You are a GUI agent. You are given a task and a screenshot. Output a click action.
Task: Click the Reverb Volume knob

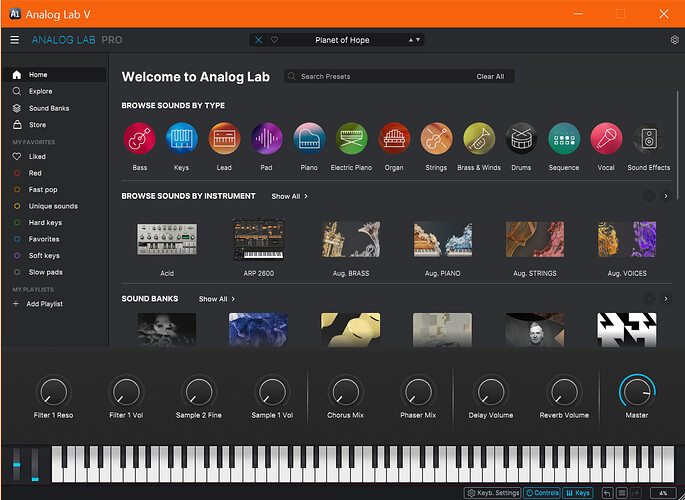(564, 392)
